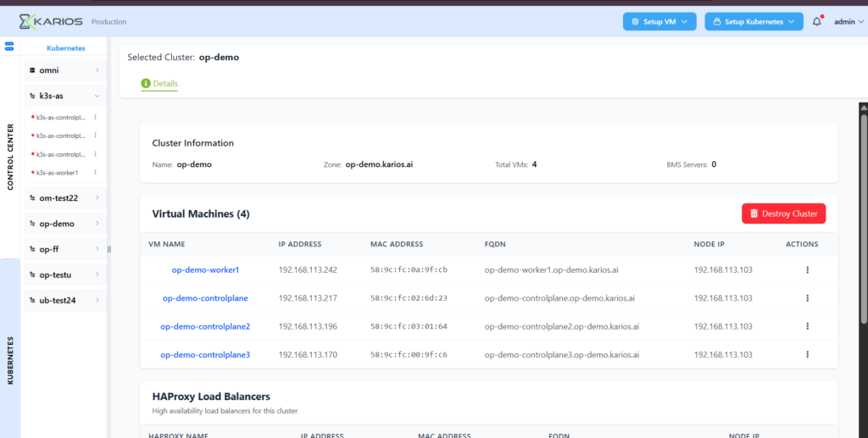Image resolution: width=868 pixels, height=438 pixels.
Task: Open actions menu for the 192.168.113.217 row
Action: coord(807,298)
